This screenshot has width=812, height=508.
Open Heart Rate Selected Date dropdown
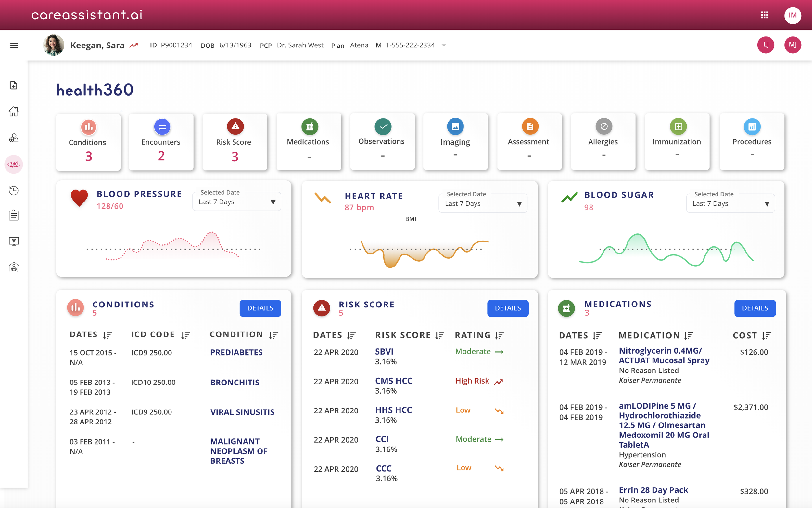tap(483, 203)
